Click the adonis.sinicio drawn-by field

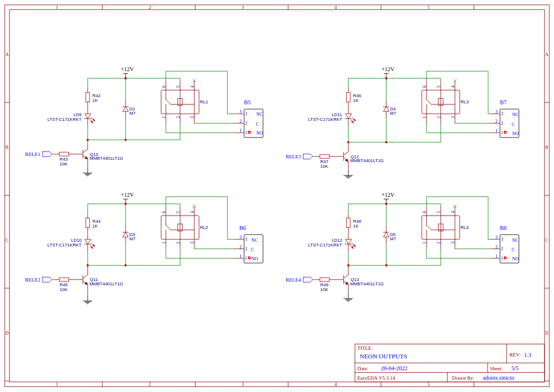499,378
